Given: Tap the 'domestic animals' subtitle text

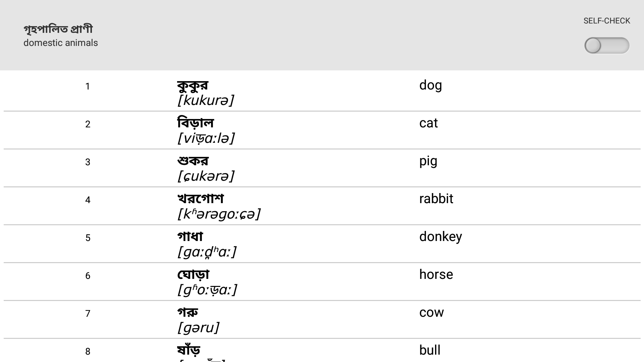Looking at the screenshot, I should point(60,43).
